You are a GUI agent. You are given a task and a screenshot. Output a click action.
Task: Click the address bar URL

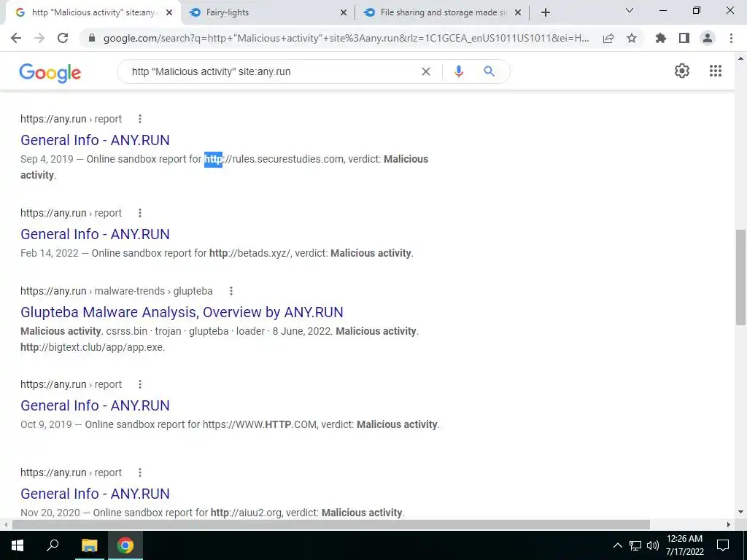pos(346,38)
